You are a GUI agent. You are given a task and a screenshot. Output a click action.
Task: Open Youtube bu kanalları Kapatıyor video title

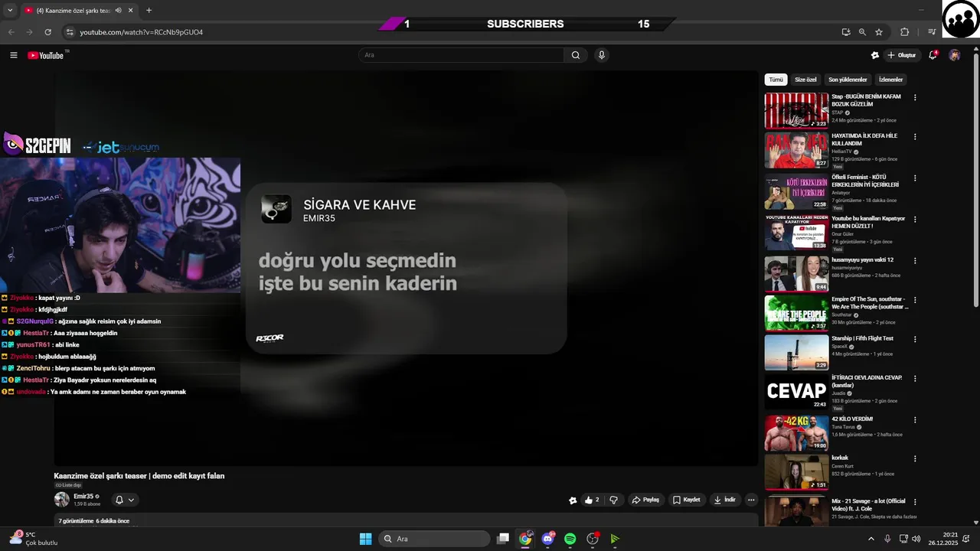click(x=868, y=222)
